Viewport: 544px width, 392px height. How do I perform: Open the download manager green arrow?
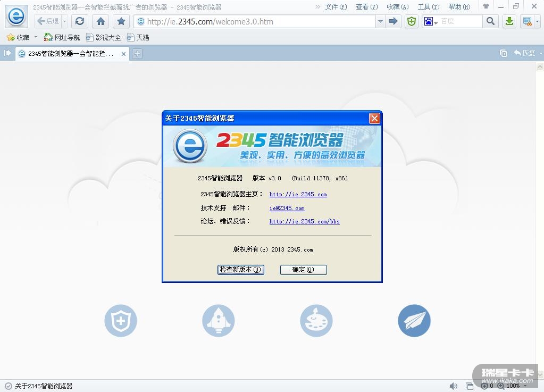[x=509, y=21]
